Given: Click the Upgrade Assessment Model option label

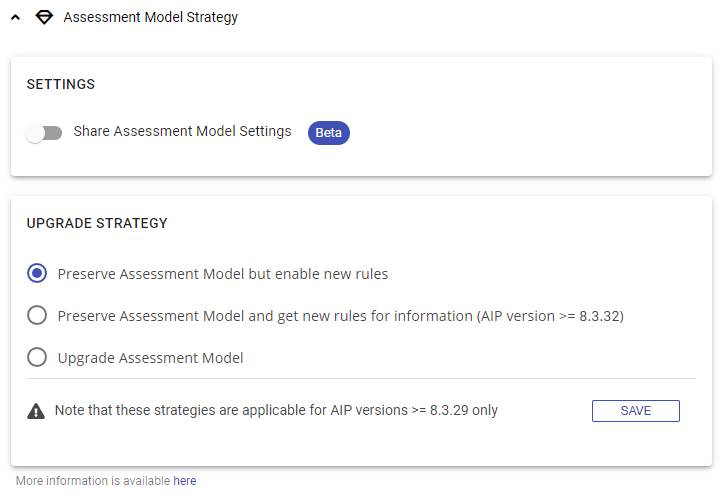Looking at the screenshot, I should (x=150, y=358).
